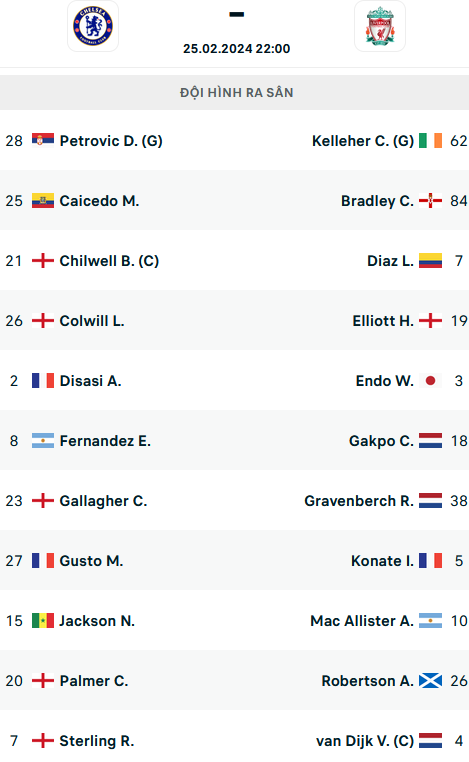Click the Scotland flag beside Robertson

[x=431, y=680]
